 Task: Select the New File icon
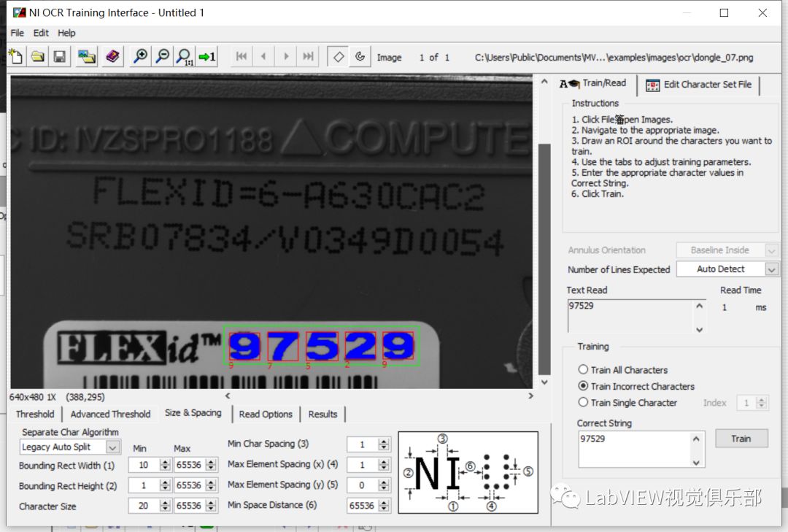(x=16, y=56)
